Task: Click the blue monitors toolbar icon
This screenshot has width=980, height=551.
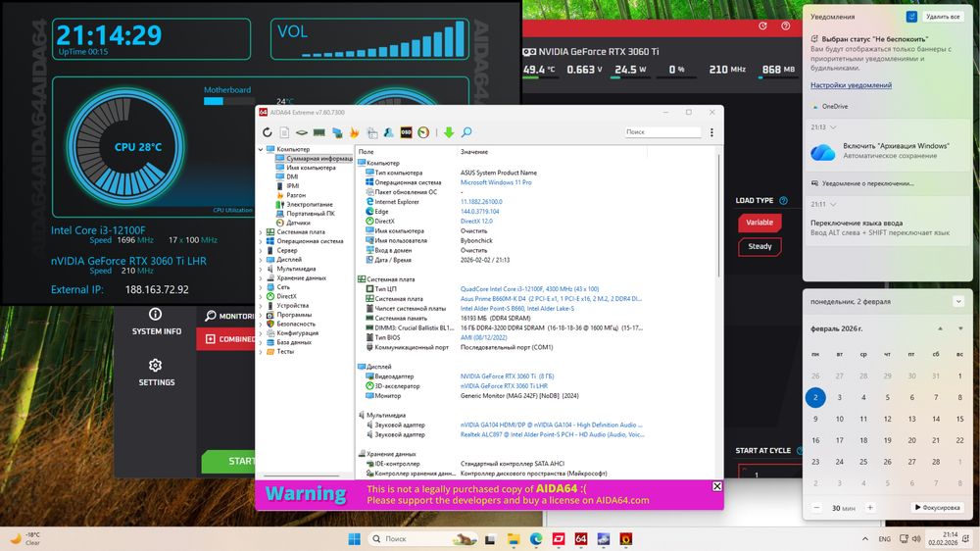Action: tap(337, 132)
